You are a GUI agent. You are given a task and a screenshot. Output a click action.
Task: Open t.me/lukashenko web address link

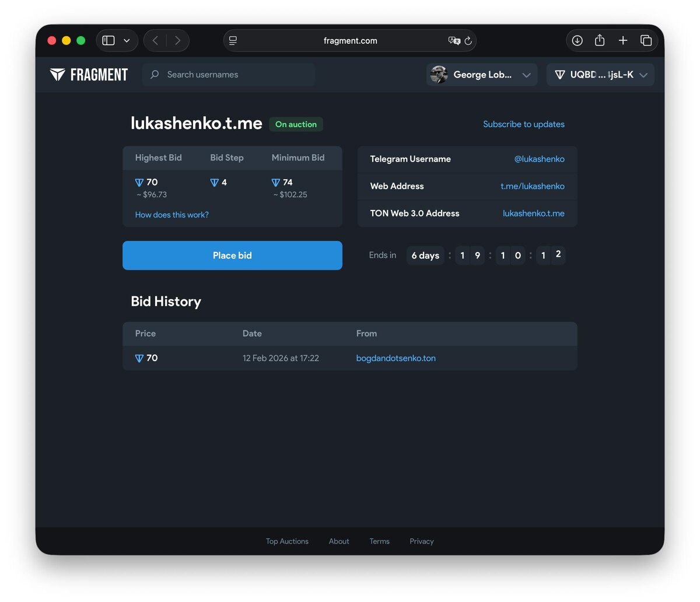(x=533, y=186)
